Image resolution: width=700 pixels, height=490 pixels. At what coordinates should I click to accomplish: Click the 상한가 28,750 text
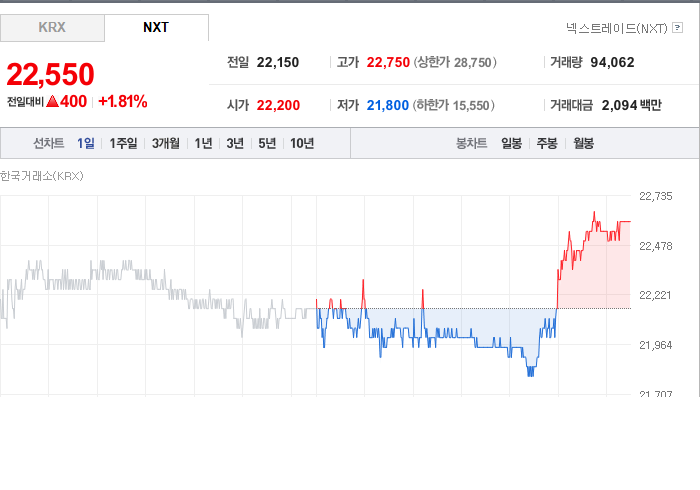pos(455,62)
